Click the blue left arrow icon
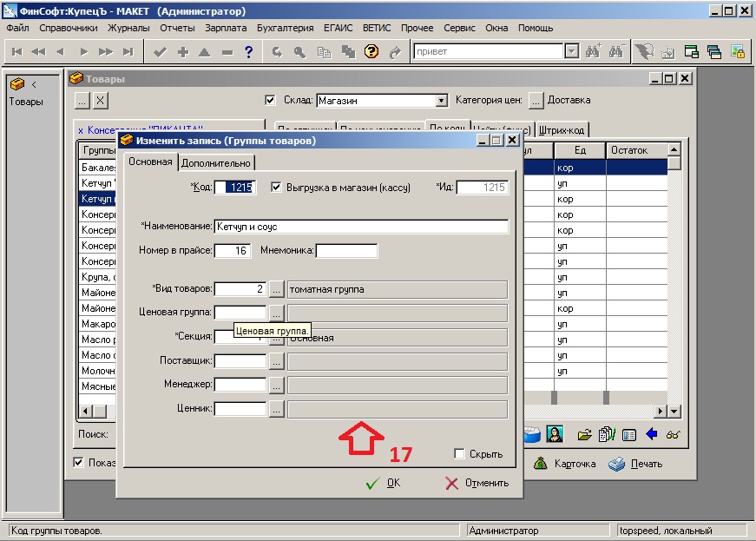This screenshot has height=541, width=756. 651,434
